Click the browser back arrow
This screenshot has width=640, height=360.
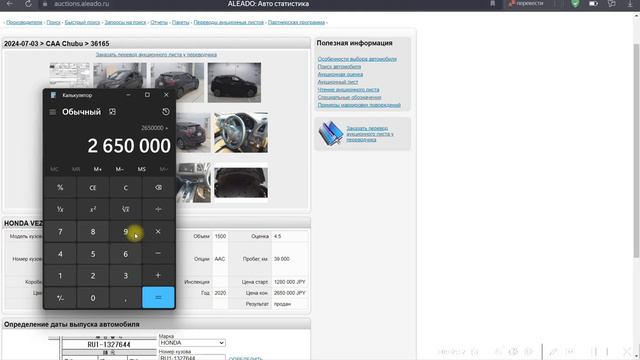pos(9,4)
